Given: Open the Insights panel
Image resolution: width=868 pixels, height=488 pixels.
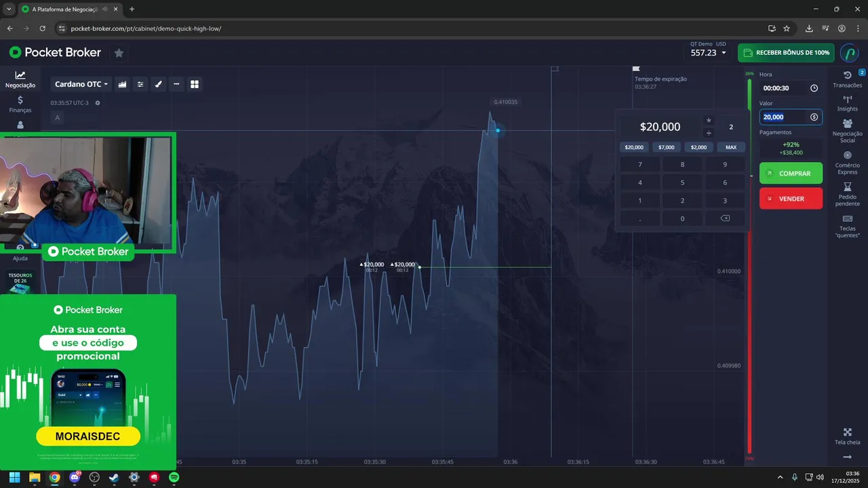Looking at the screenshot, I should (847, 103).
